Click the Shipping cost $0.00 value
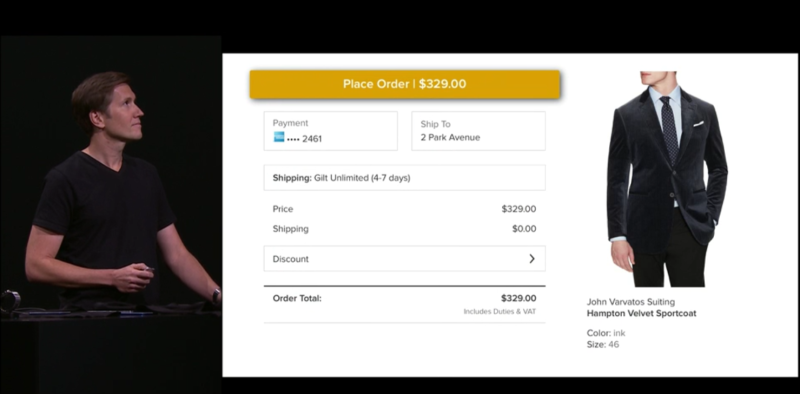This screenshot has height=394, width=800. tap(524, 229)
